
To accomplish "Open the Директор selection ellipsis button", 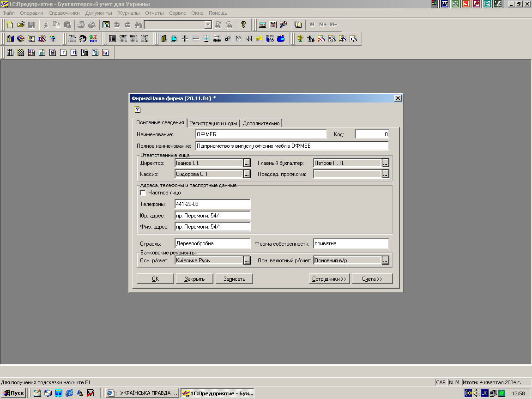I will click(247, 163).
